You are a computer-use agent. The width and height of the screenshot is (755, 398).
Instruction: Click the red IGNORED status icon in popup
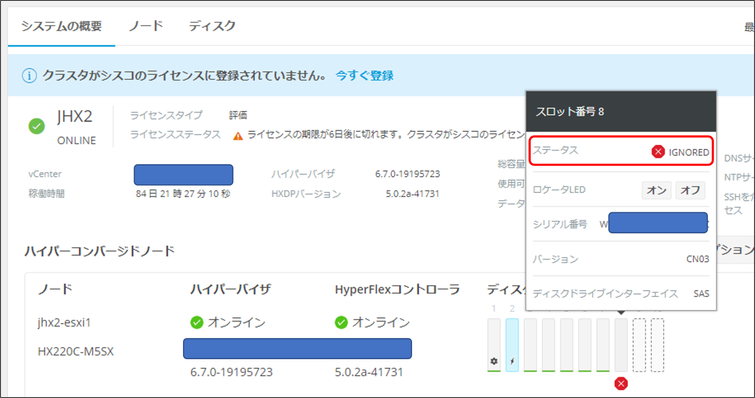pyautogui.click(x=658, y=152)
